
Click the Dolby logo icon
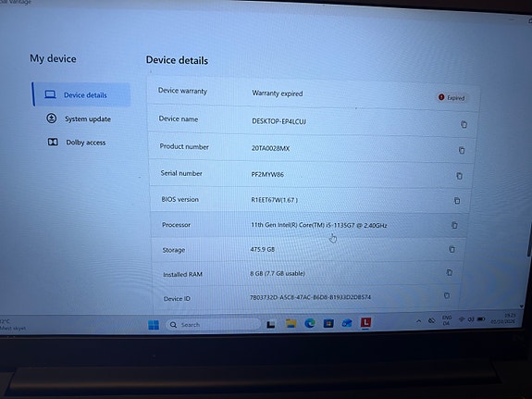[x=53, y=142]
